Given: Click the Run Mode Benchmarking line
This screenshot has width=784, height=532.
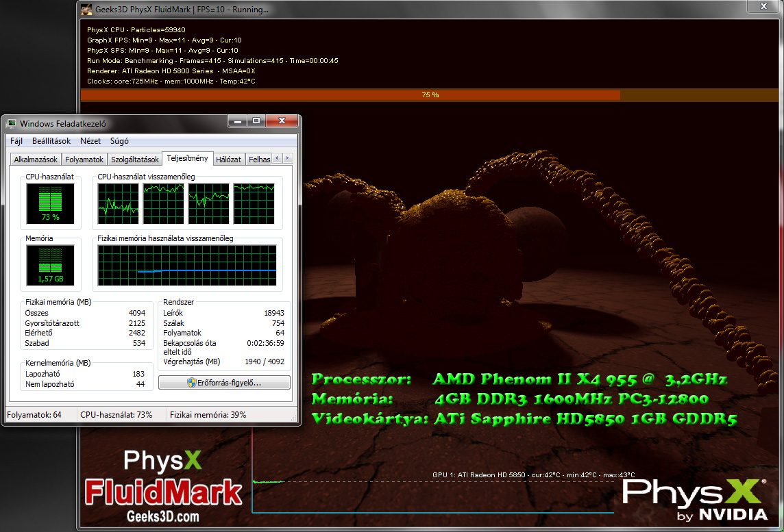Looking at the screenshot, I should coord(212,61).
